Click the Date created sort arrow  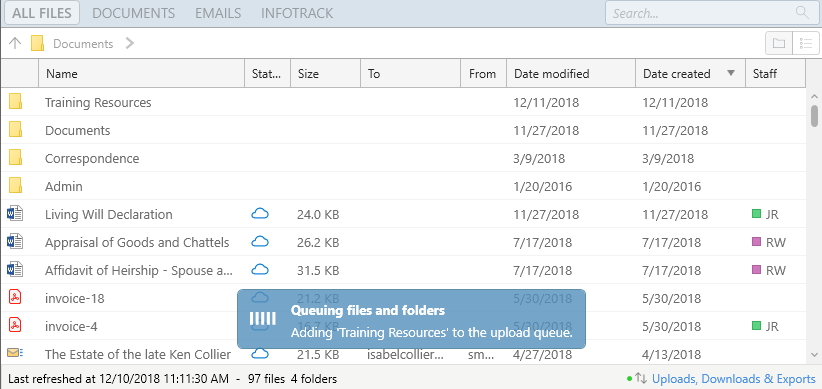[x=731, y=73]
